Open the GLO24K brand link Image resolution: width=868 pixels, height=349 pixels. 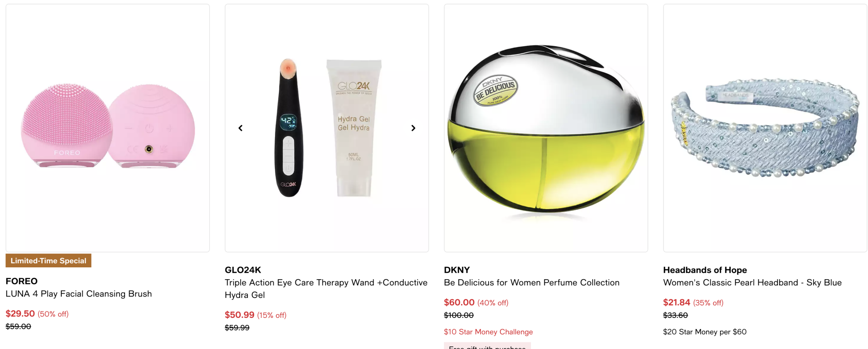pos(243,270)
